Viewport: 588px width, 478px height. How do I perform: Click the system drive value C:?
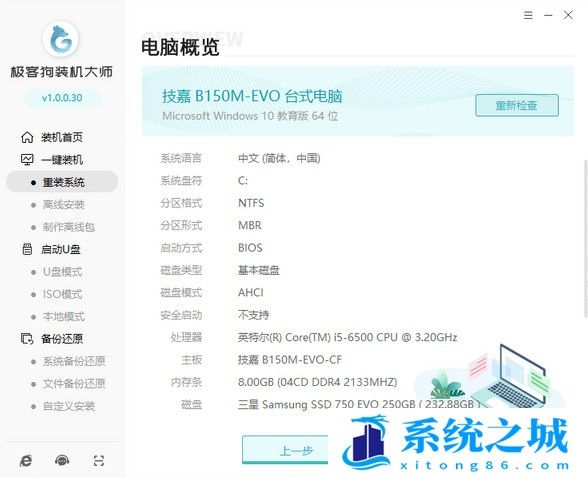pos(243,181)
